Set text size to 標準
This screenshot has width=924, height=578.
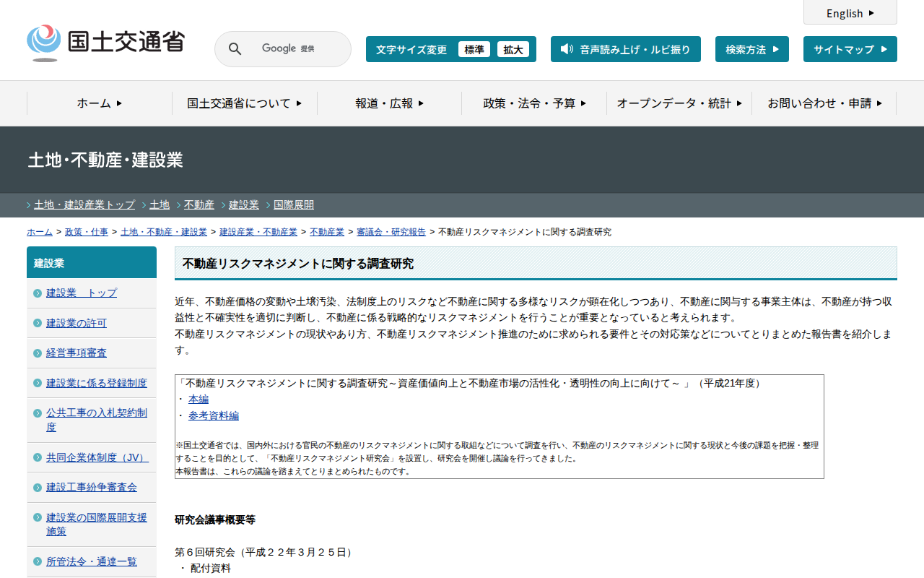[474, 49]
